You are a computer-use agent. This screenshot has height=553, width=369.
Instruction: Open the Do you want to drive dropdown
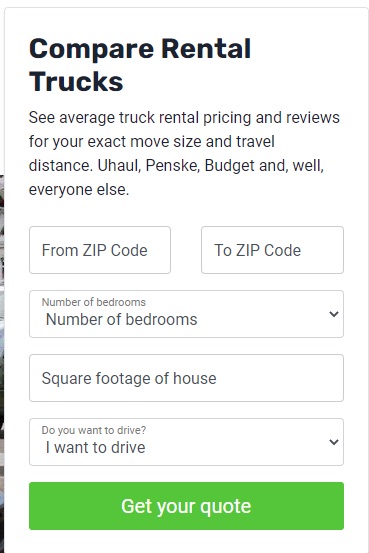click(x=186, y=442)
